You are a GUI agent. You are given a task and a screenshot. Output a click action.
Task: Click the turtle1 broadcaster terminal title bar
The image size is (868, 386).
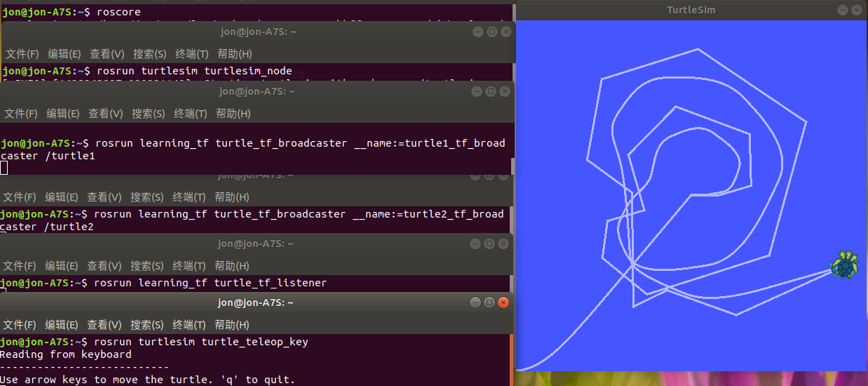pyautogui.click(x=257, y=91)
